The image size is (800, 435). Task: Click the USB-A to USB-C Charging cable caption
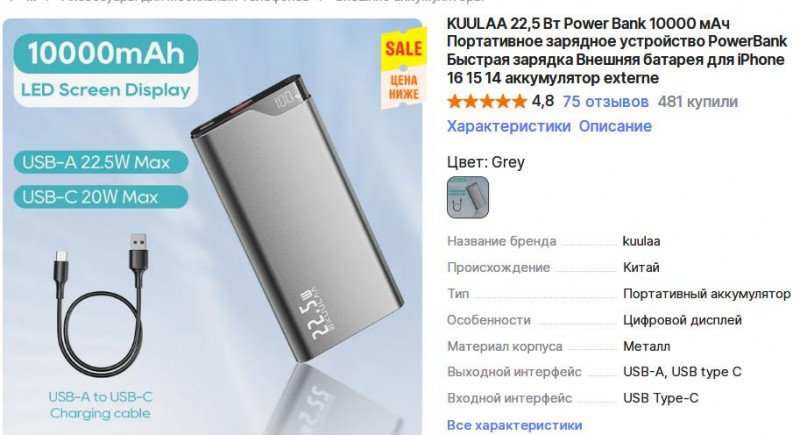(x=101, y=405)
